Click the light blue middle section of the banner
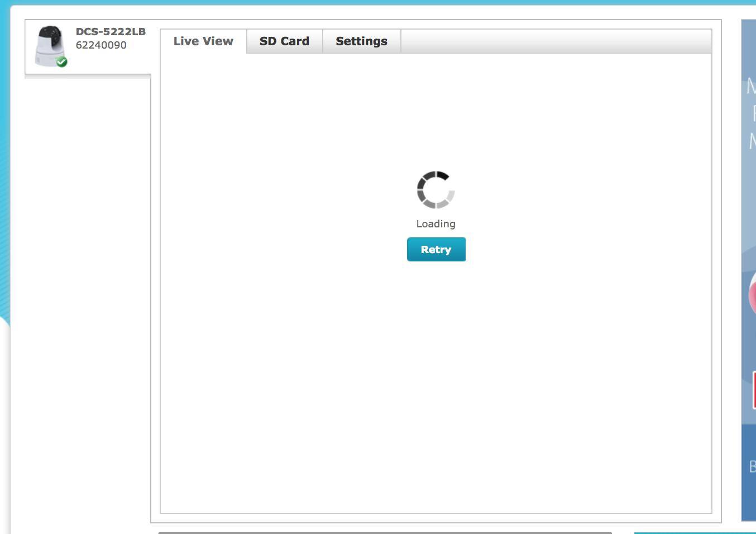The height and width of the screenshot is (534, 756). (x=749, y=223)
